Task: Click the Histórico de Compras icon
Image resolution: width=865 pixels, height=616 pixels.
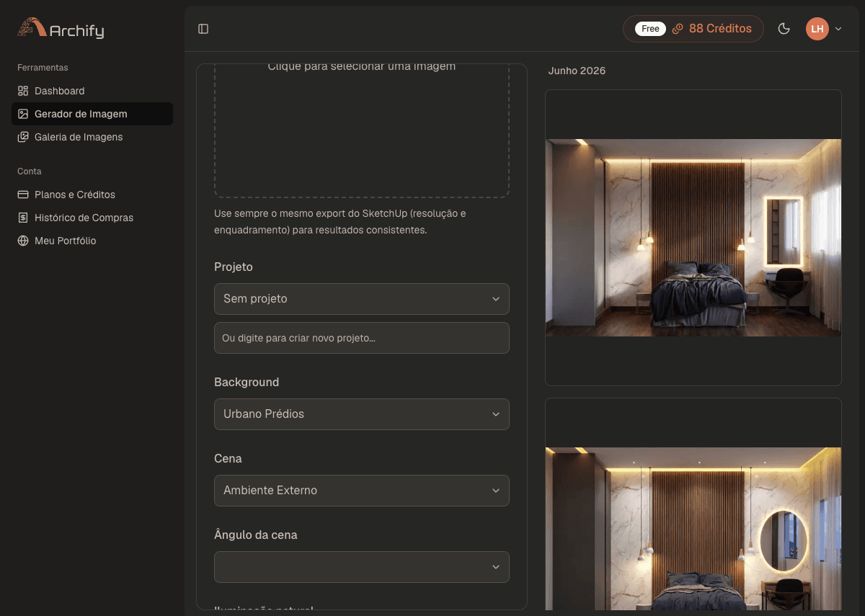Action: coord(23,218)
